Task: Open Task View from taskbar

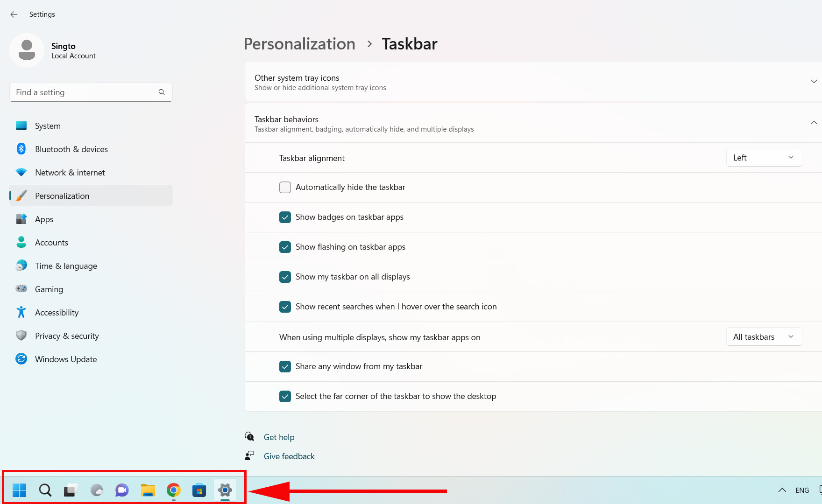Action: pyautogui.click(x=71, y=490)
